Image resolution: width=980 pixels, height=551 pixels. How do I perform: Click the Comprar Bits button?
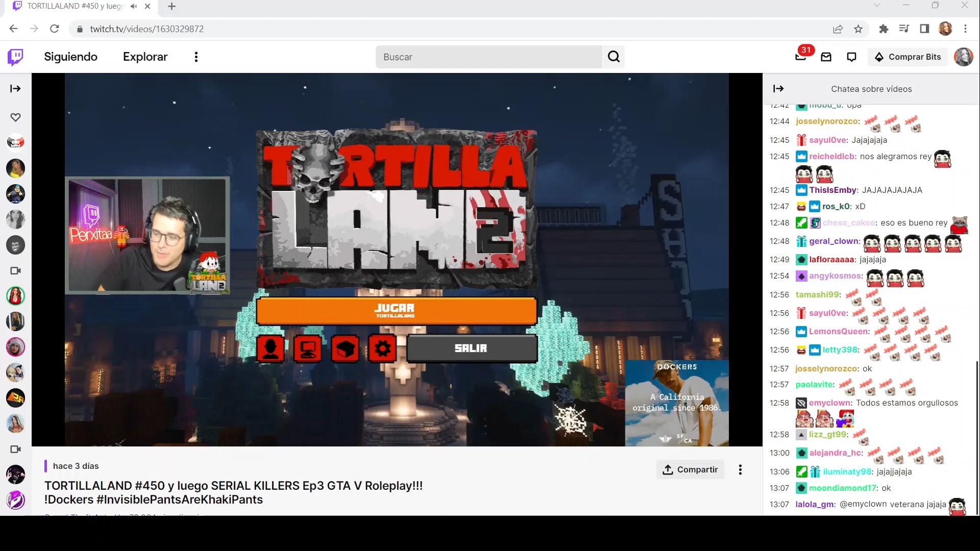point(908,57)
